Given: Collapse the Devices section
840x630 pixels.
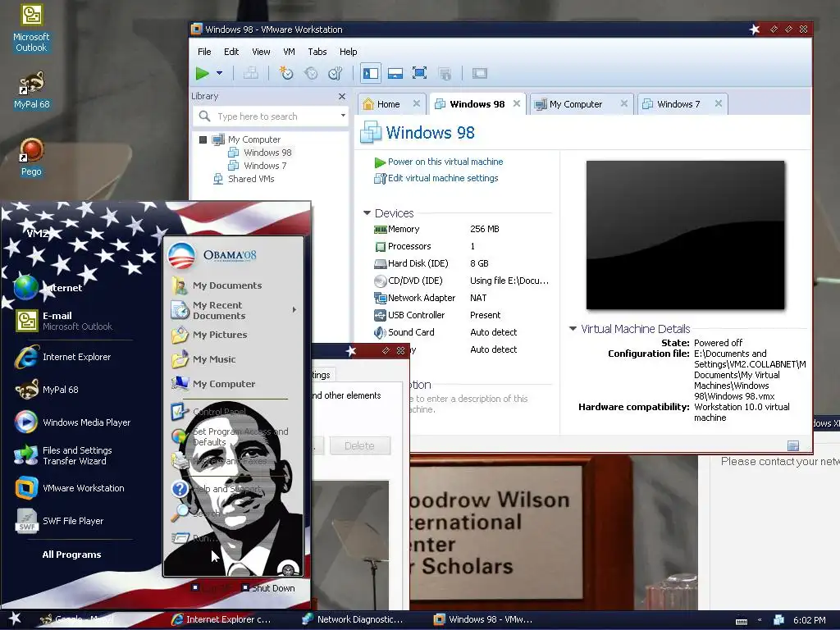Looking at the screenshot, I should 367,213.
